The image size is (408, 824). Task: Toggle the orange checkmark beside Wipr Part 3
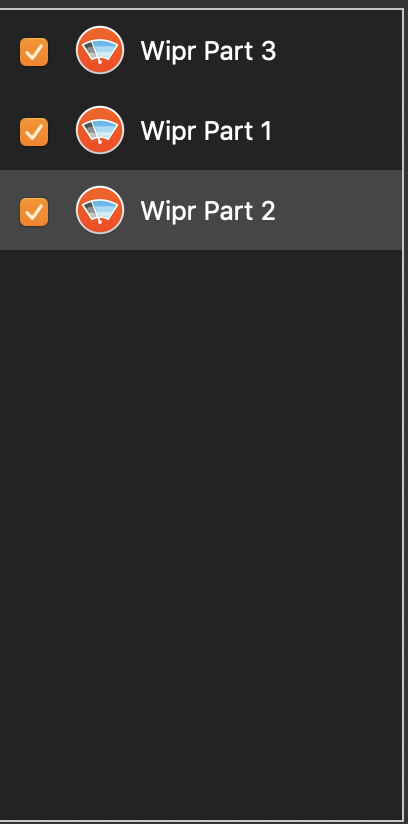(x=34, y=52)
